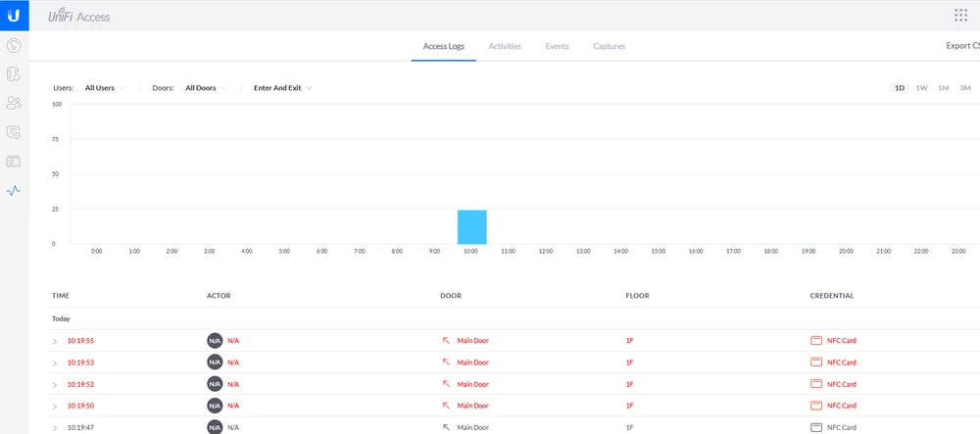This screenshot has height=434, width=980.
Task: Open the Enter And Exit dropdown
Action: click(282, 88)
